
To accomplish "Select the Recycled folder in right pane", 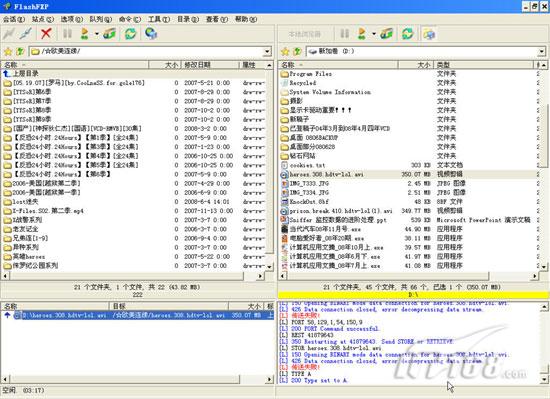I will pyautogui.click(x=299, y=83).
